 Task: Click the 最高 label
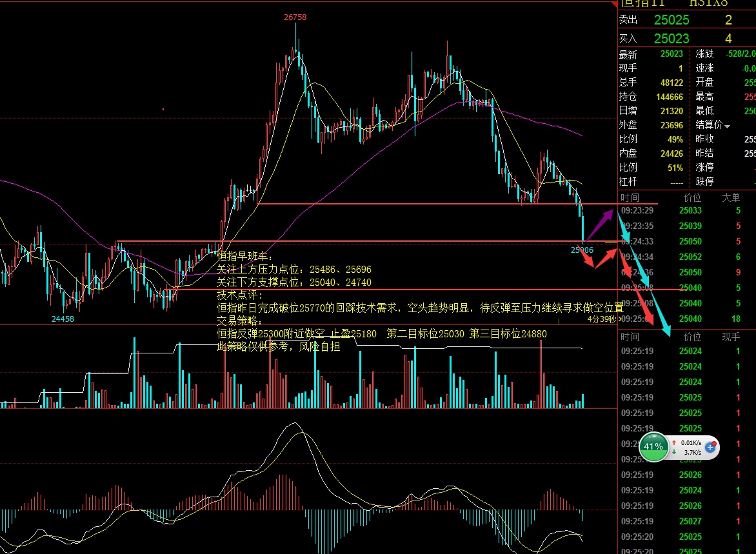(x=704, y=97)
